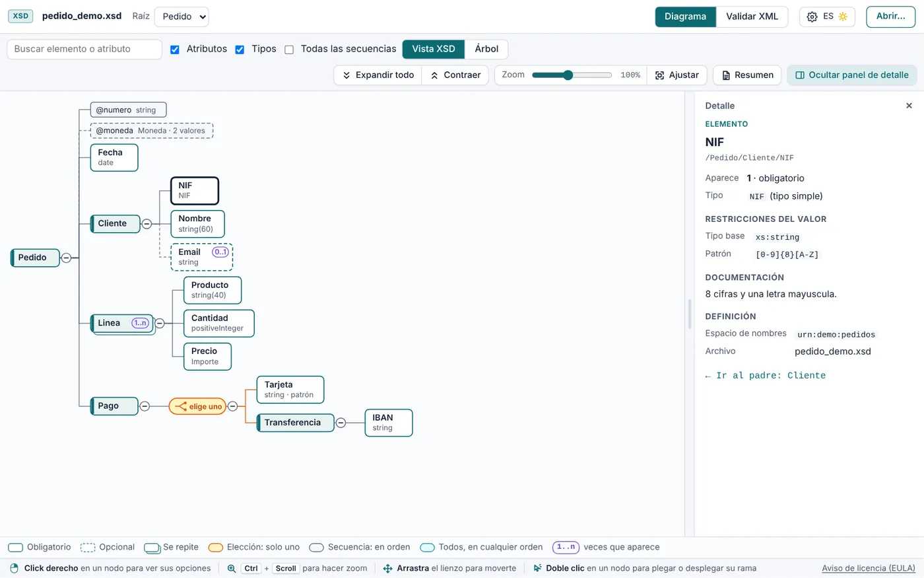This screenshot has height=578, width=924.
Task: Collapse the Pago branch
Action: pyautogui.click(x=145, y=406)
